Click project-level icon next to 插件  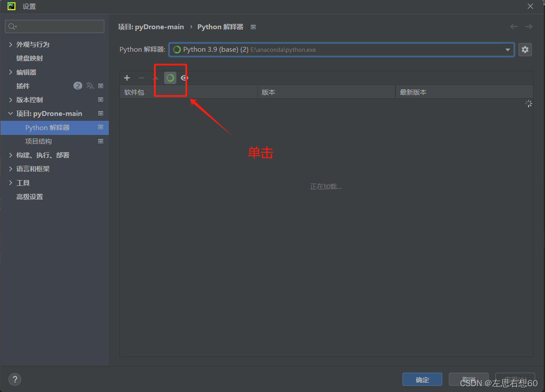101,86
